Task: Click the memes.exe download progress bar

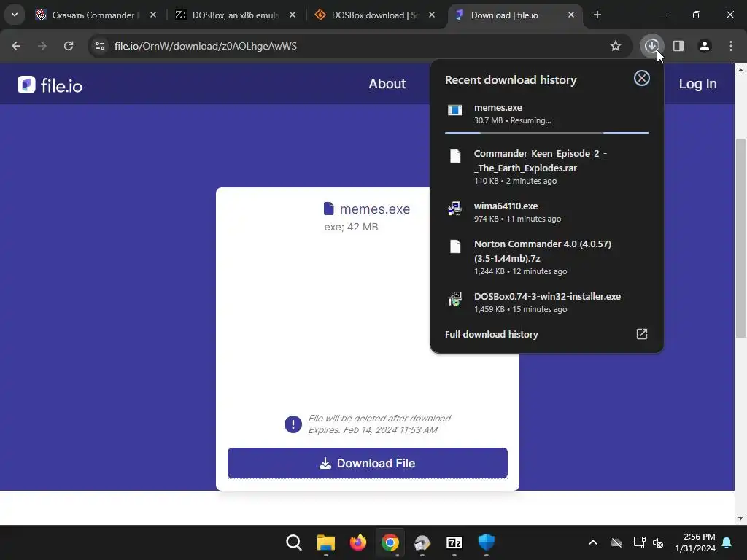Action: point(546,133)
